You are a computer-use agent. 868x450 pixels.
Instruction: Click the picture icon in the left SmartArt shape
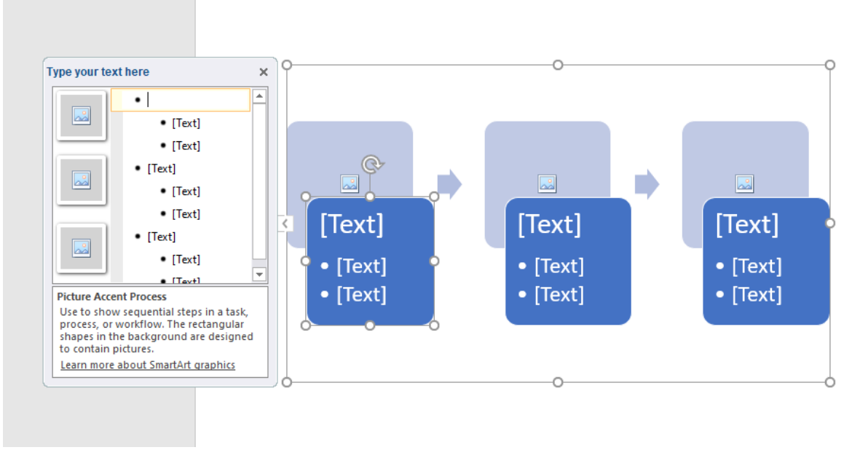(x=350, y=183)
